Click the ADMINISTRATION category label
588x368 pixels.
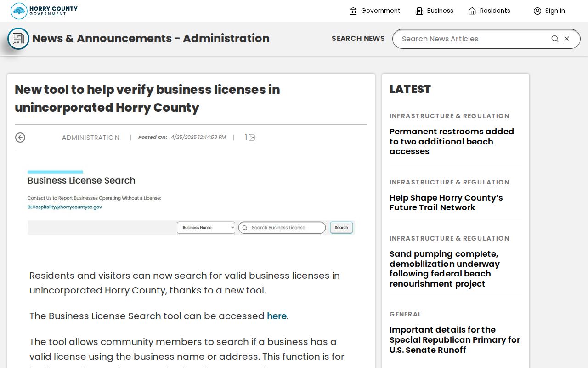click(91, 138)
